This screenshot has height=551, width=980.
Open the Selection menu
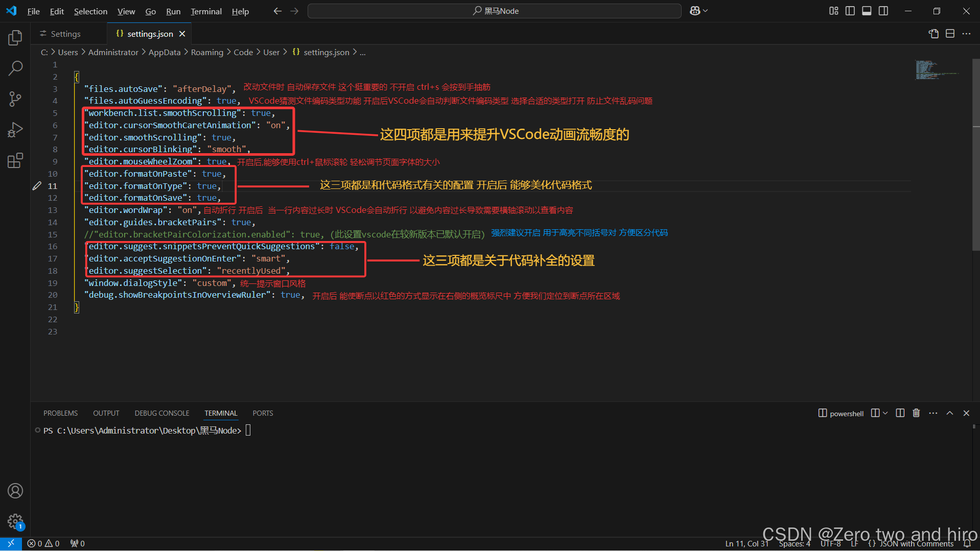(x=90, y=11)
